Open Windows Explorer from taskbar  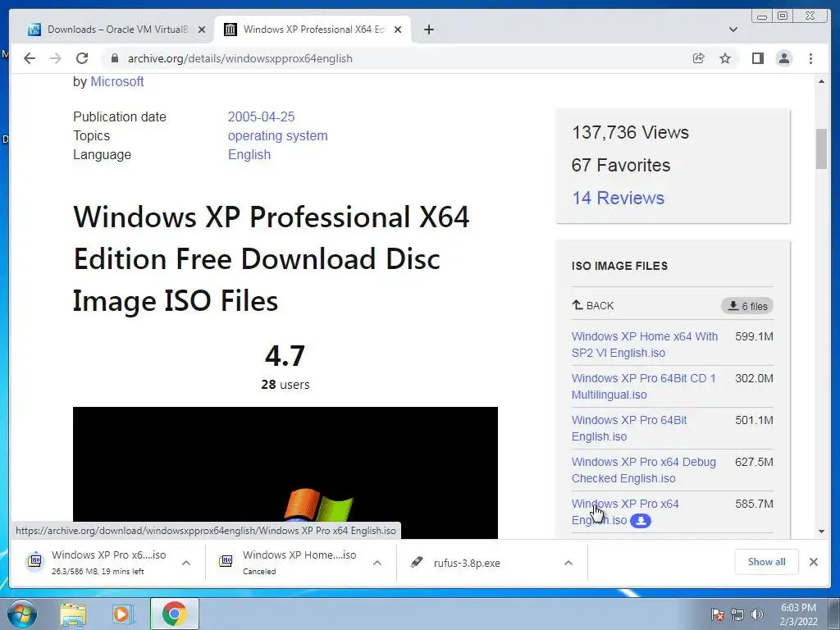click(x=73, y=614)
